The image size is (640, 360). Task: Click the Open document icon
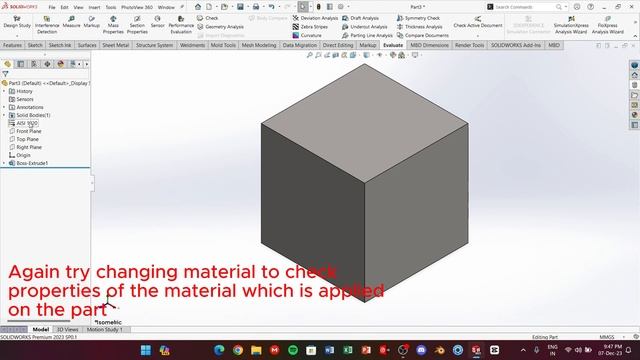click(x=224, y=7)
